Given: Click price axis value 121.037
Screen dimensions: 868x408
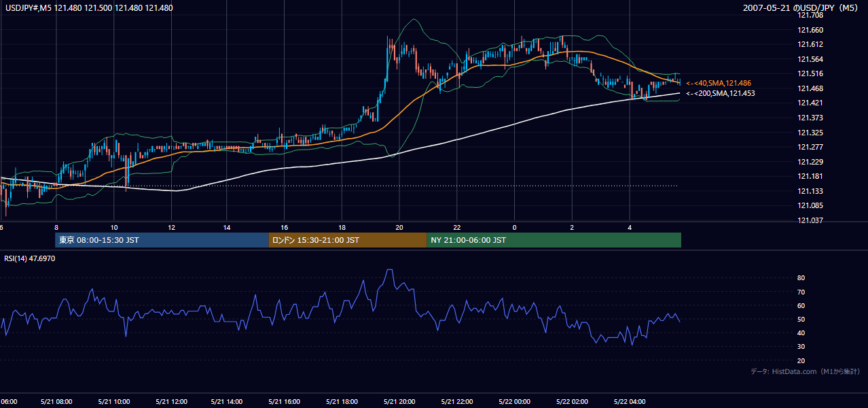Looking at the screenshot, I should [x=811, y=220].
